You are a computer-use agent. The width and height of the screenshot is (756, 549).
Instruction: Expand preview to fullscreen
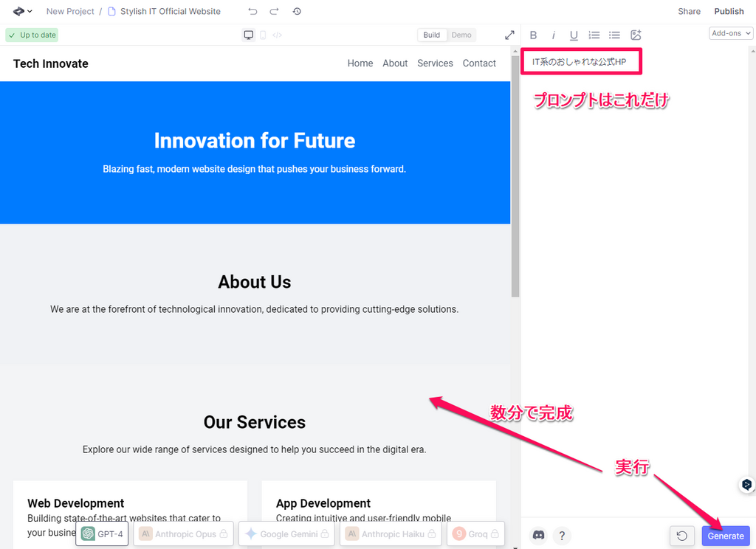(509, 35)
